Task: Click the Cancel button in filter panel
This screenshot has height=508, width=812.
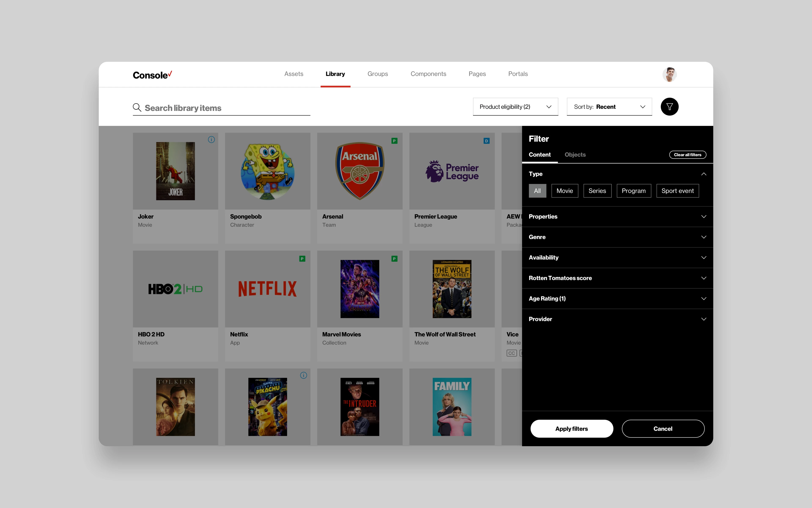Action: click(663, 429)
